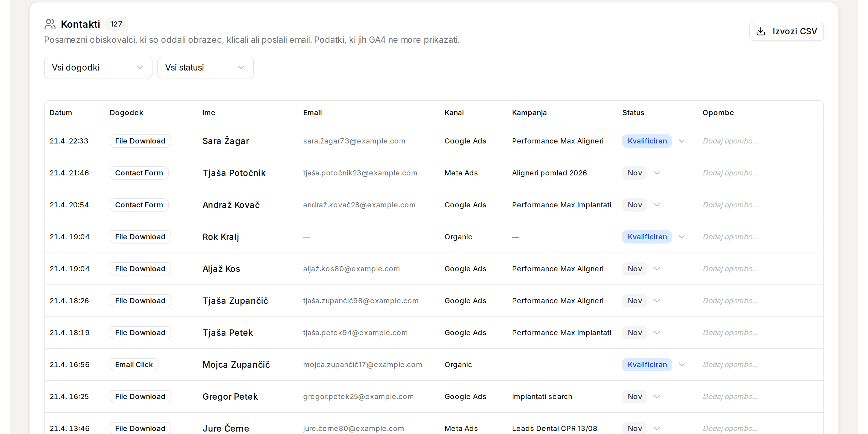Image resolution: width=868 pixels, height=434 pixels.
Task: Click the Kvalificiran badge for Rok Kralj
Action: pos(647,237)
